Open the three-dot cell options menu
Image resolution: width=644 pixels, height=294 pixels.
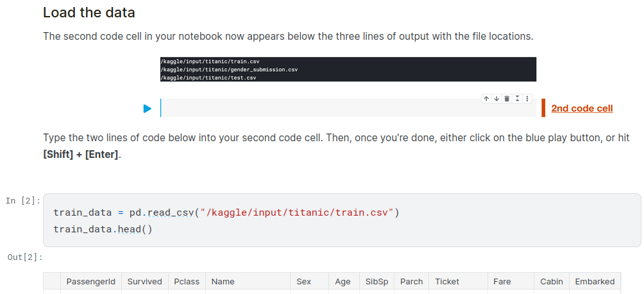coord(527,99)
